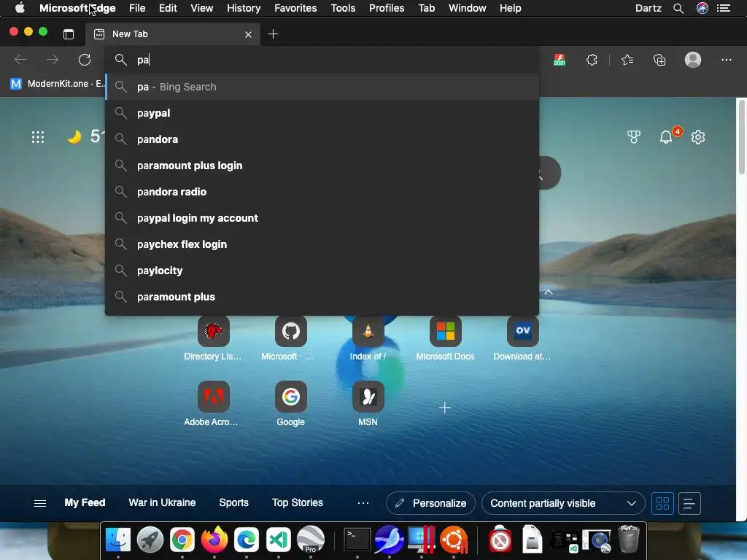Choose the paypal suggestion

[322, 113]
